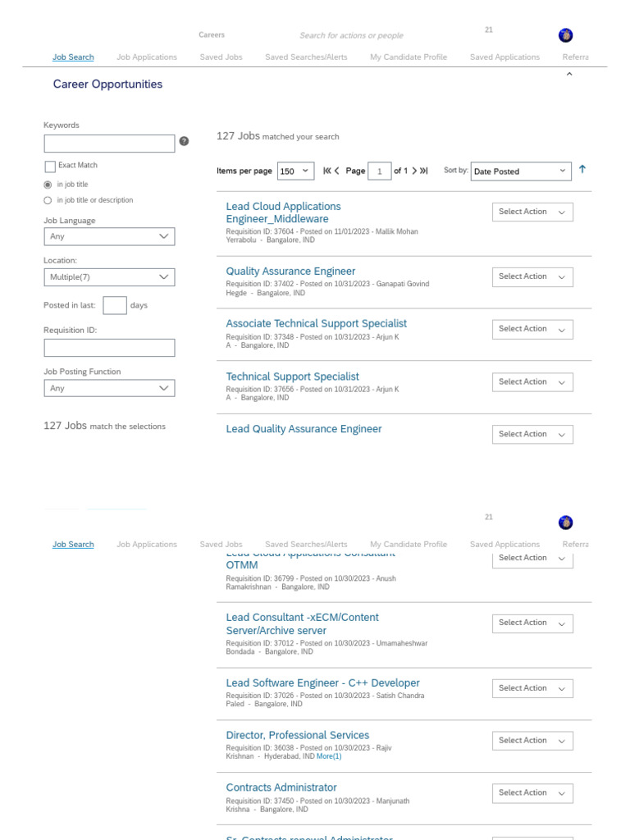Viewport: 630px width, 840px height.
Task: Expand the Location Multiple(7) dropdown
Action: (109, 277)
